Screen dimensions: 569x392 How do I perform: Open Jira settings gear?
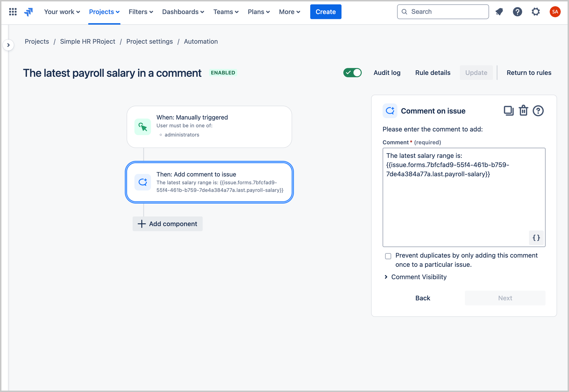[536, 12]
